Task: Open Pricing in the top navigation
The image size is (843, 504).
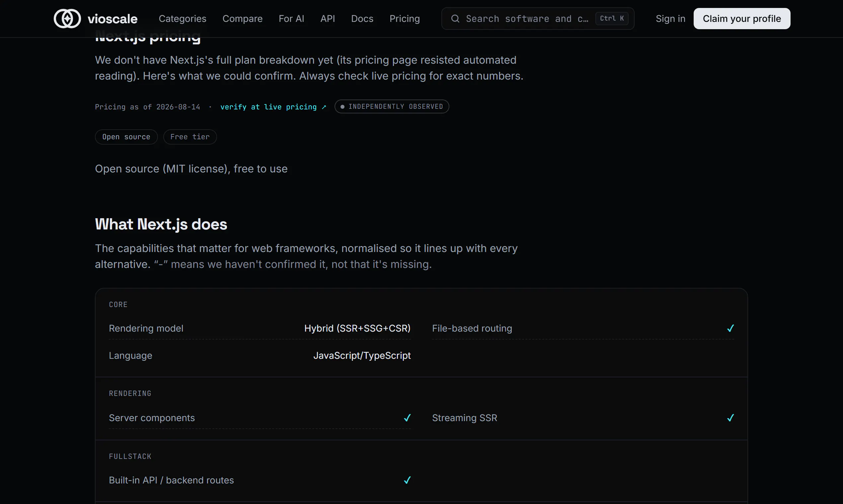Action: point(405,19)
